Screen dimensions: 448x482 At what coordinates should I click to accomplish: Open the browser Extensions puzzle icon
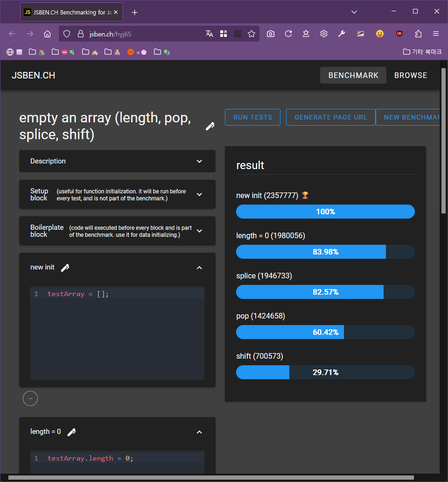click(x=418, y=34)
